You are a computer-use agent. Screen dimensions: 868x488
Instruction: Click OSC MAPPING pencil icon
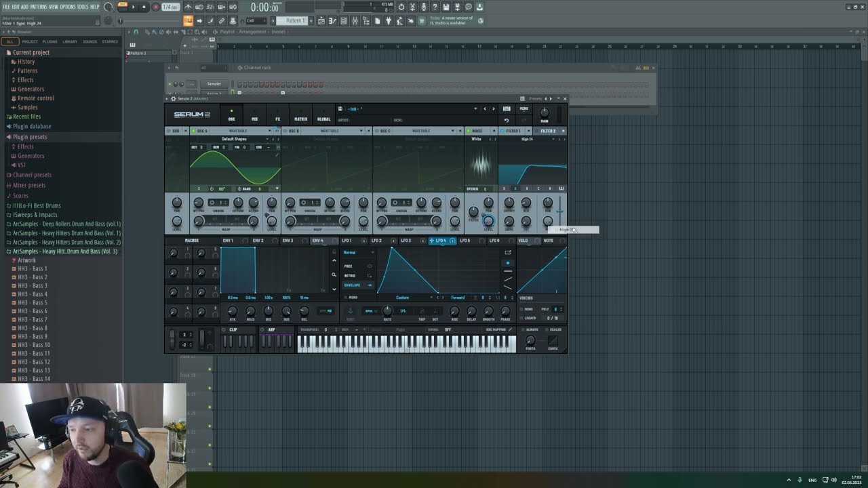pos(510,330)
